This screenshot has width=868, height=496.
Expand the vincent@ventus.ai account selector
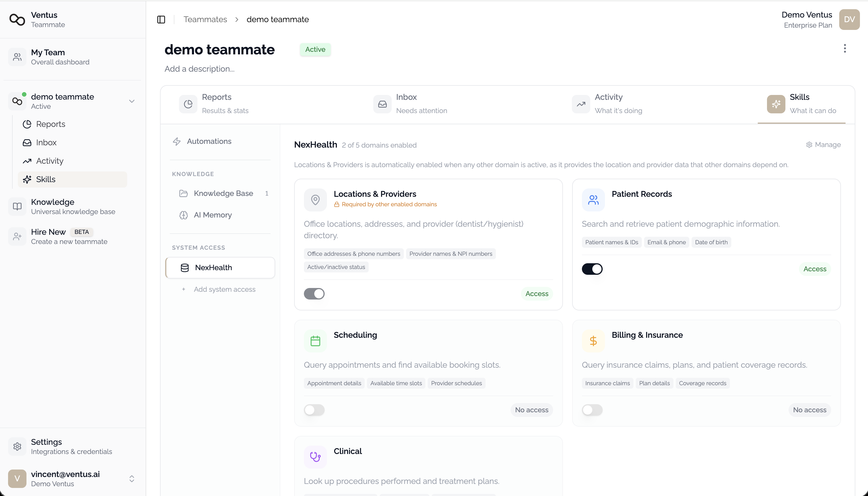point(132,479)
